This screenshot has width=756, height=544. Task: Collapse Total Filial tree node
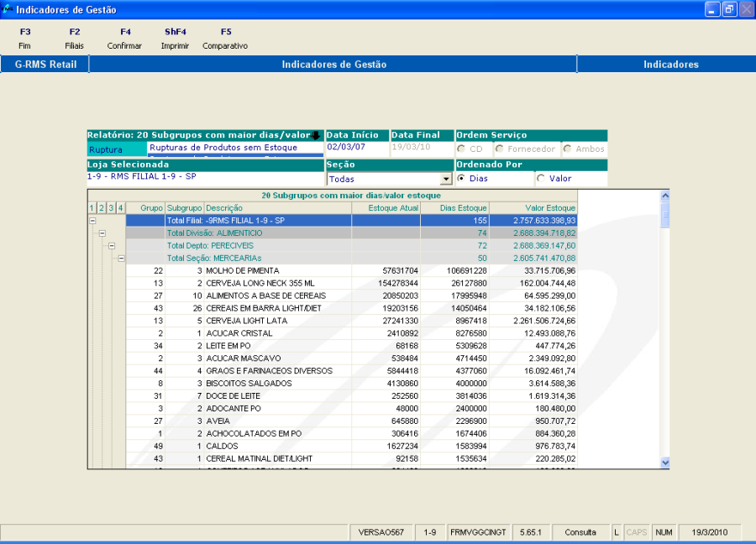pyautogui.click(x=92, y=221)
